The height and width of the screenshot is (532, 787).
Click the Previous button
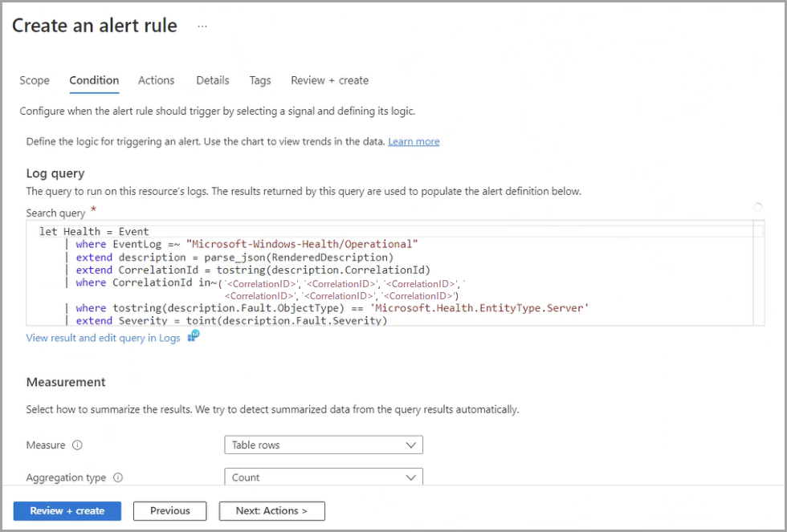pos(170,510)
